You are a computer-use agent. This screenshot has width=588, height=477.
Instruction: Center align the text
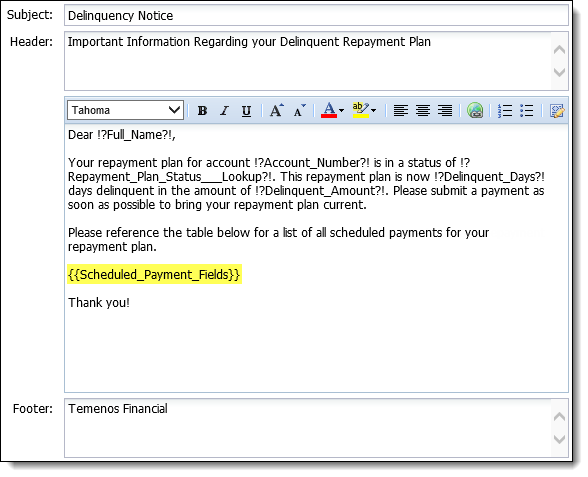click(423, 111)
